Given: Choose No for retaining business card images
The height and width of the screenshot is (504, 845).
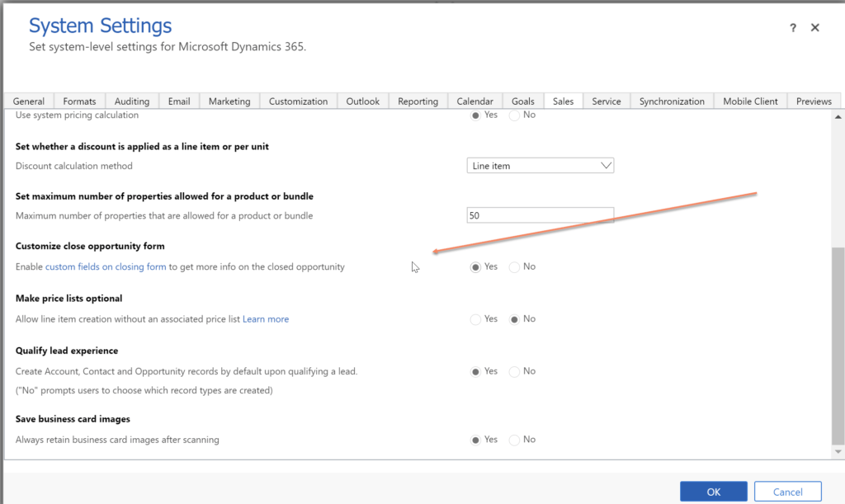Looking at the screenshot, I should coord(515,440).
